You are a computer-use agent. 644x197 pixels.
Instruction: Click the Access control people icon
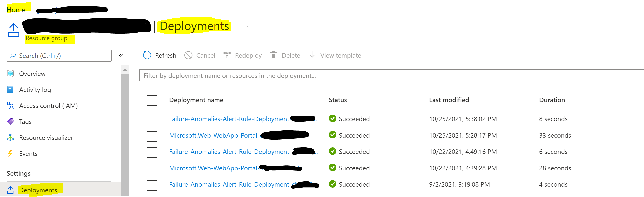coord(10,106)
